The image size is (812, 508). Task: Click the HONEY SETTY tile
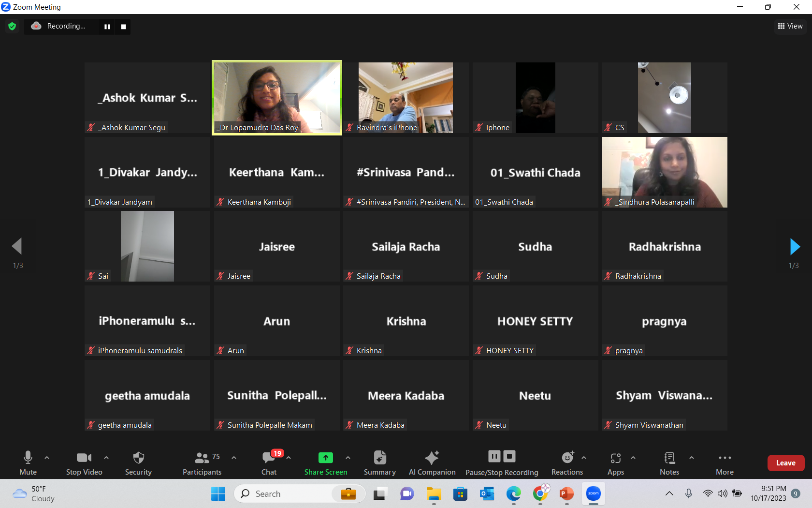(x=536, y=321)
